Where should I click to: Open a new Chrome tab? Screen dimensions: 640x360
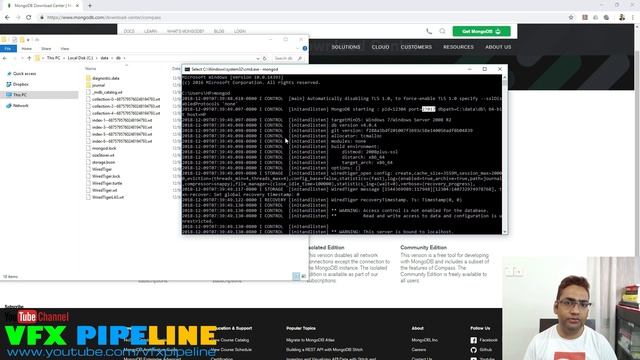point(90,6)
